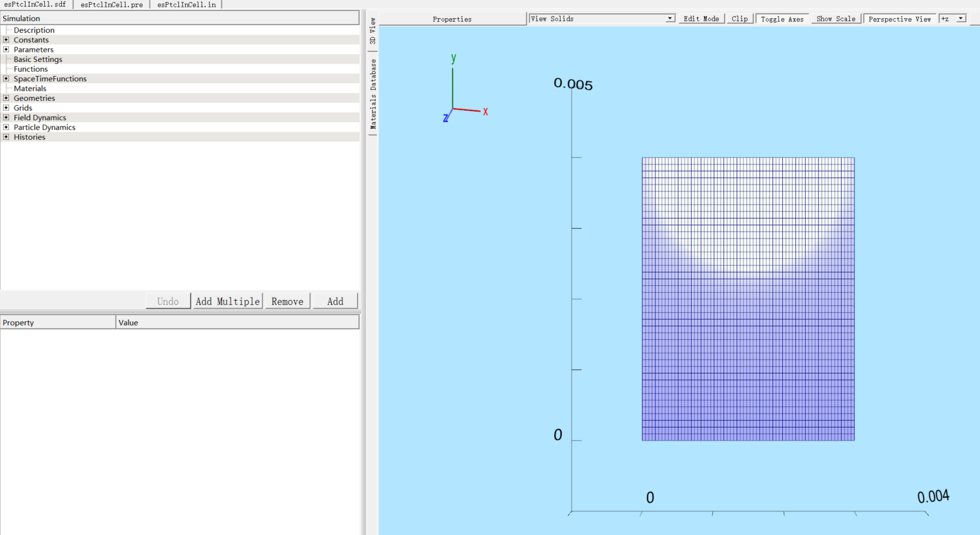Toggle the Clip option

pyautogui.click(x=740, y=19)
